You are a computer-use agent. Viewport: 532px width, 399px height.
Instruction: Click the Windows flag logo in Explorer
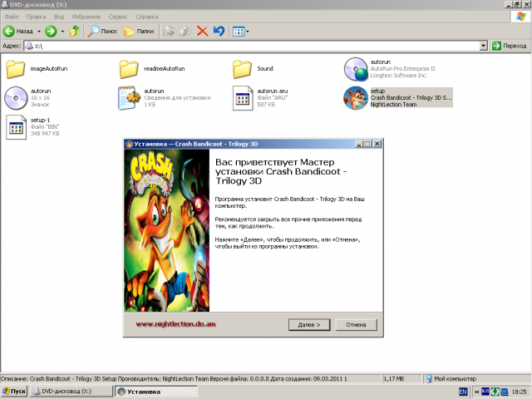(x=521, y=17)
